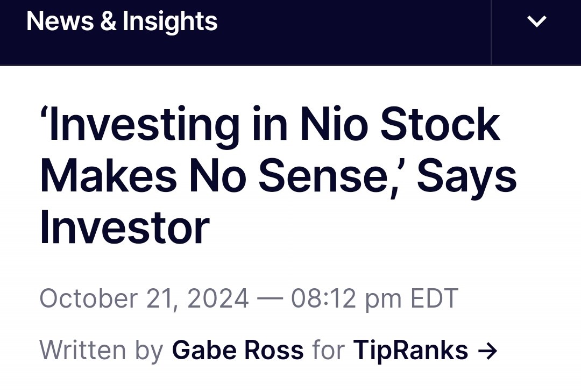Click the word 'Insights' in the header

(x=170, y=22)
